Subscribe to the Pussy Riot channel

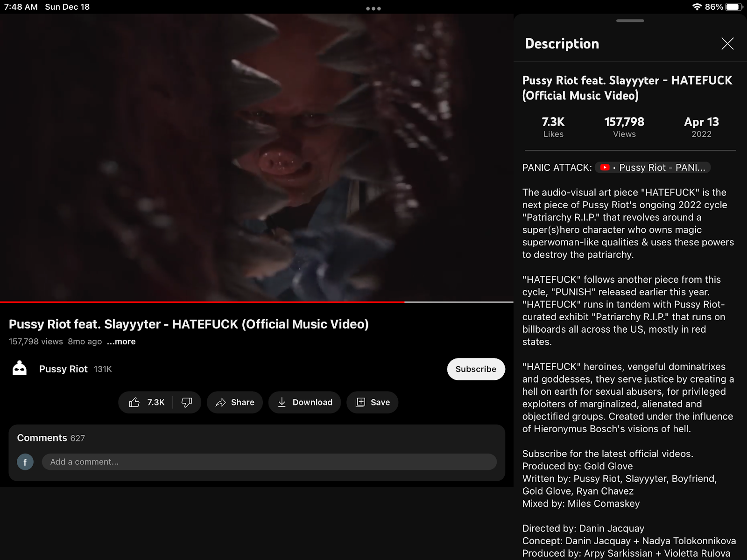(476, 369)
